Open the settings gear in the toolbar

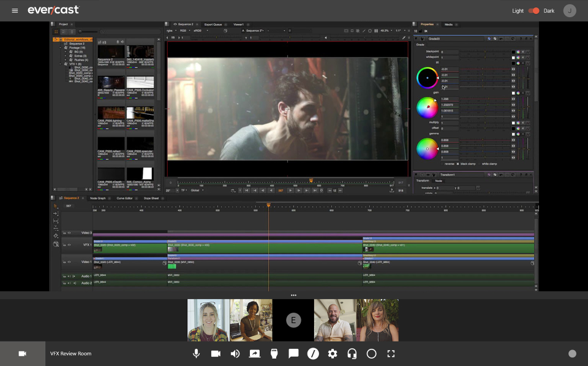[333, 354]
